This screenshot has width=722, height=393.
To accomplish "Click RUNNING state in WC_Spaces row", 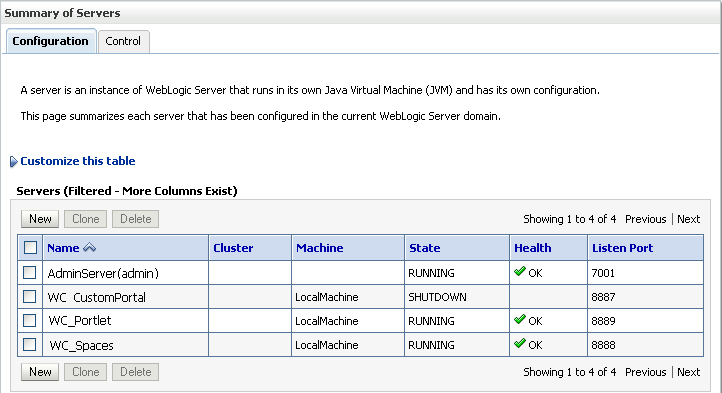I will click(x=431, y=345).
